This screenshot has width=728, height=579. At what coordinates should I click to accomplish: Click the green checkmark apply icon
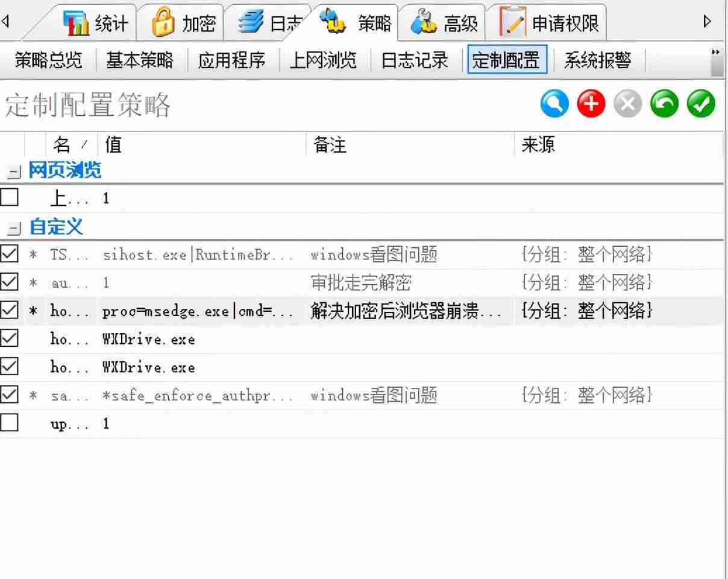701,104
